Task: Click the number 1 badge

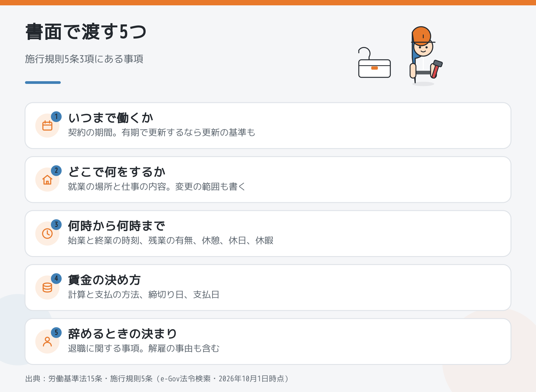Action: (56, 117)
